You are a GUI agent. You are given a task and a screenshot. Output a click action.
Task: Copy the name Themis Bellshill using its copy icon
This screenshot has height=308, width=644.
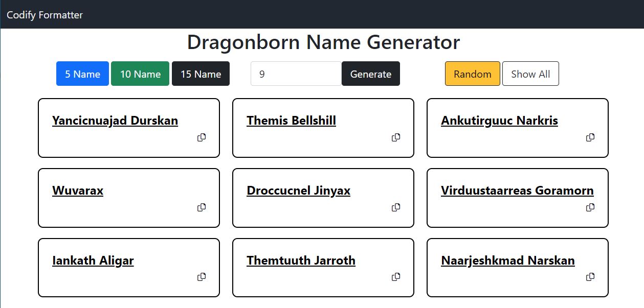396,137
